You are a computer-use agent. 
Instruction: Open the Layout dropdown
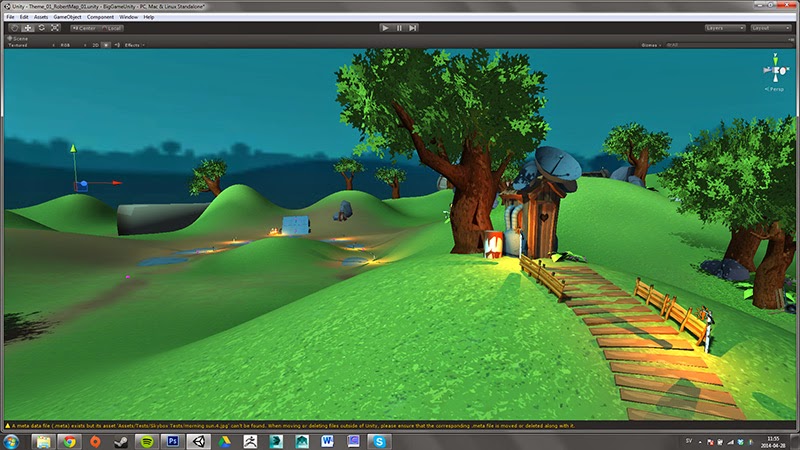(770, 28)
